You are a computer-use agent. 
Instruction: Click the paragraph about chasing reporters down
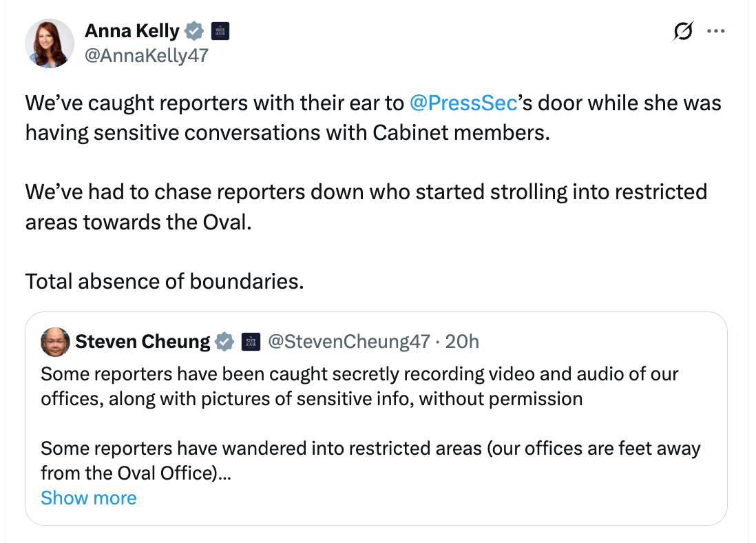[366, 206]
